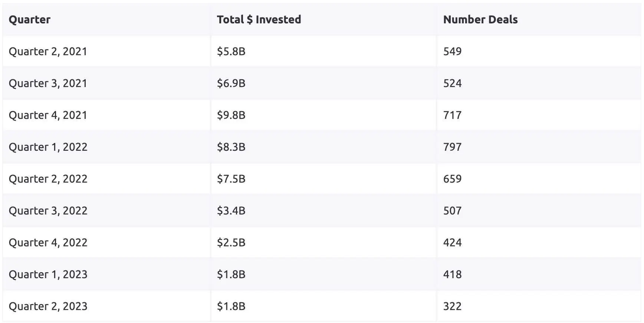Select the Quarter 1, 2022 row label
The width and height of the screenshot is (644, 323).
[x=48, y=147]
